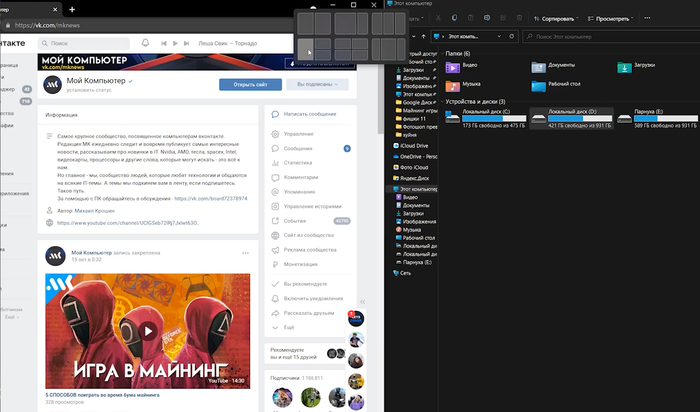Close the current browser tab
Image resolution: width=700 pixels, height=412 pixels.
tap(55, 9)
